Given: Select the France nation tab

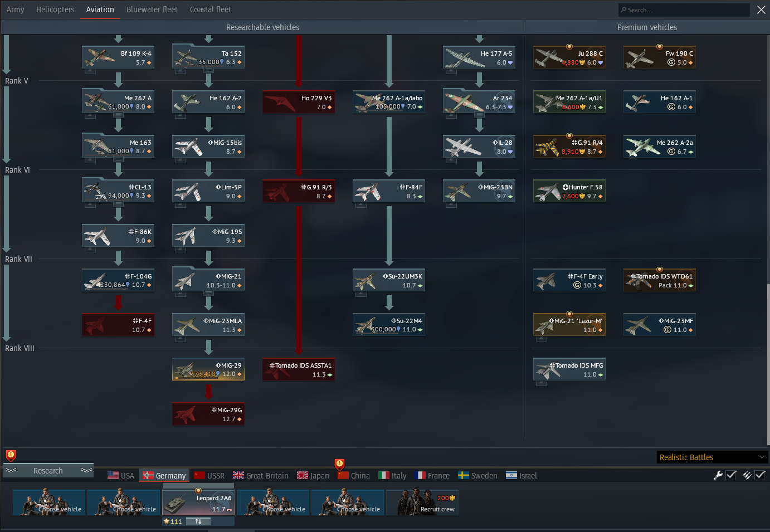Looking at the screenshot, I should click(432, 476).
